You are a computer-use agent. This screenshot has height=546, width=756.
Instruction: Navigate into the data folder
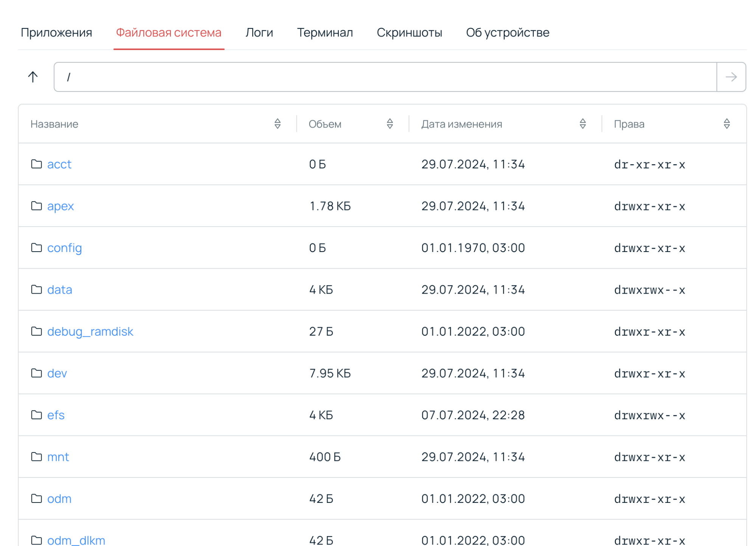point(59,289)
